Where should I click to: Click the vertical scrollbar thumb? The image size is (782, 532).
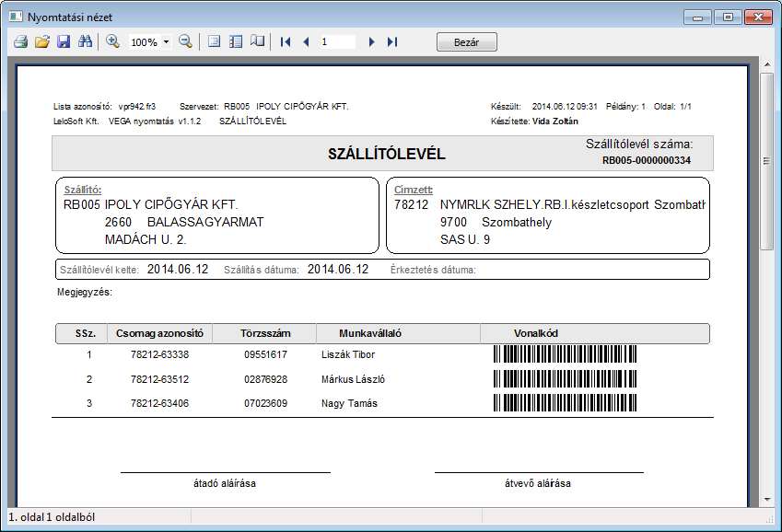pyautogui.click(x=766, y=161)
